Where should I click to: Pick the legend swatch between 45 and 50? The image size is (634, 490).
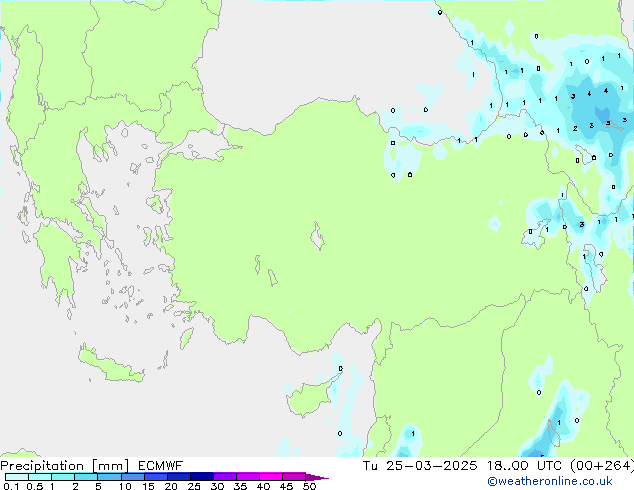click(294, 477)
